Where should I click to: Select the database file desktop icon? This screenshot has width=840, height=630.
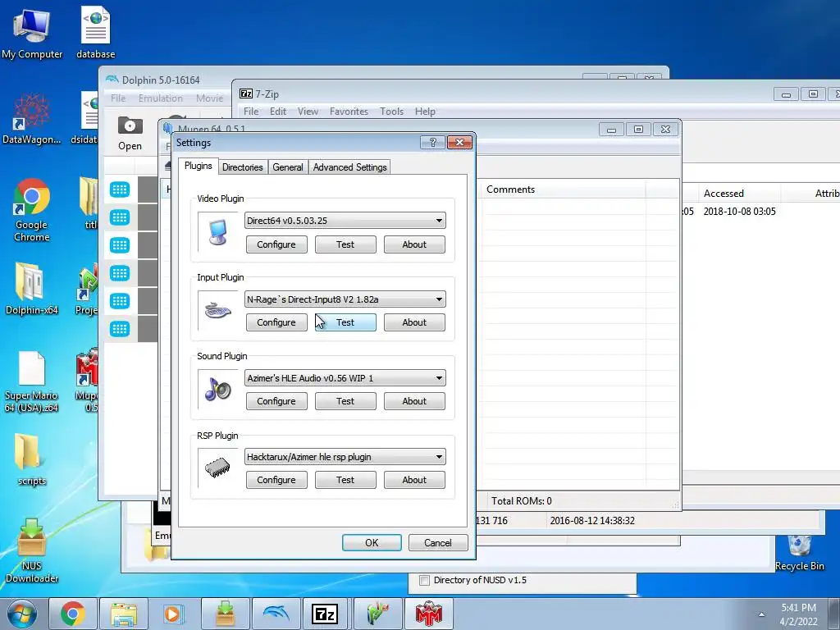pyautogui.click(x=95, y=33)
